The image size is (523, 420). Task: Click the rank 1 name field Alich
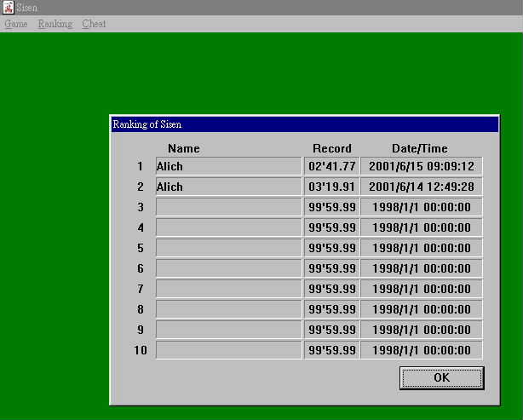pyautogui.click(x=228, y=166)
